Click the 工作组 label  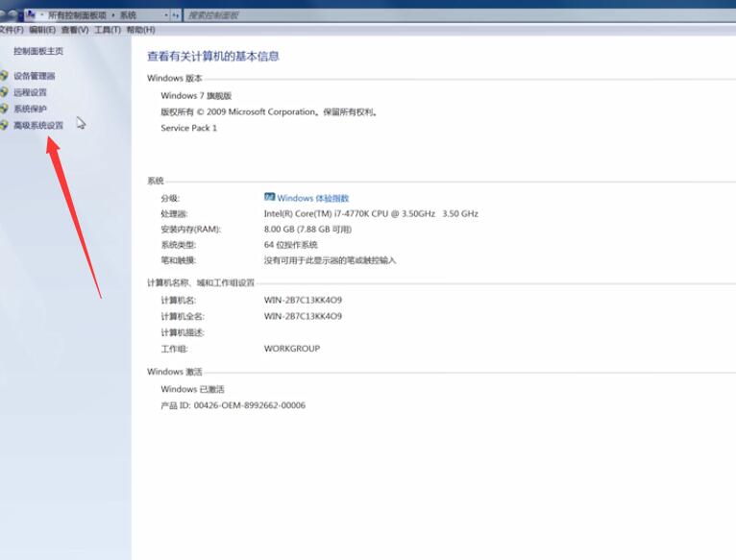coord(174,350)
